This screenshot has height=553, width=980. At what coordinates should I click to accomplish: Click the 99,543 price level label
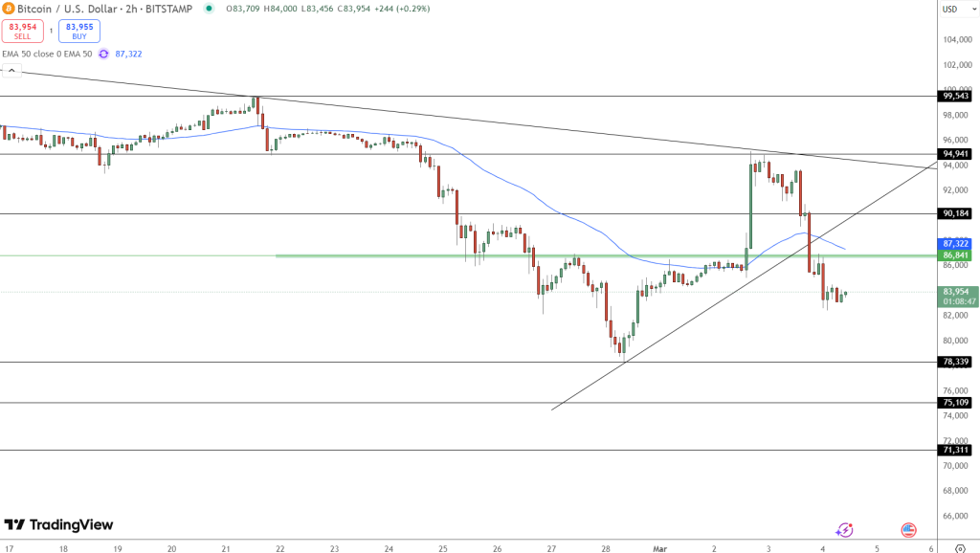(955, 97)
